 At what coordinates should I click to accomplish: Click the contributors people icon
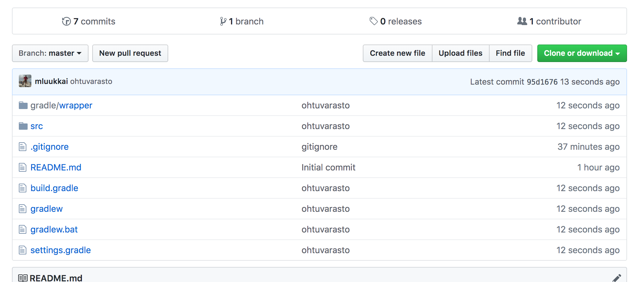(522, 21)
